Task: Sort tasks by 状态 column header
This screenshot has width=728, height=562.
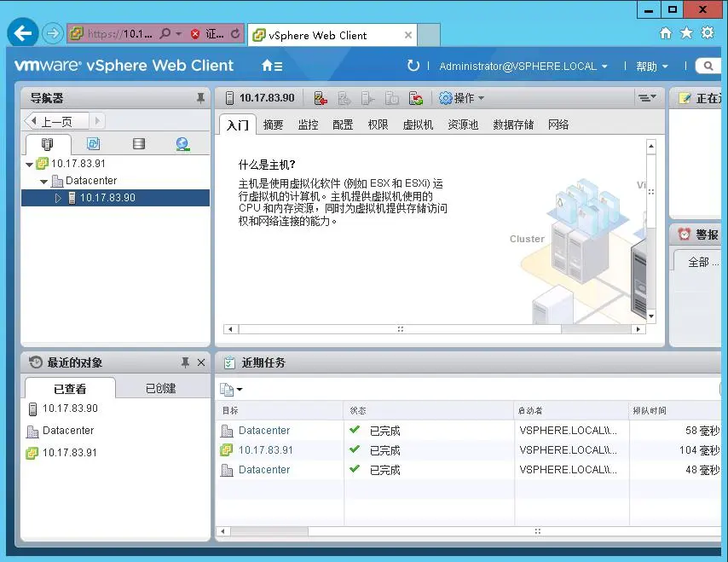Action: coord(429,410)
